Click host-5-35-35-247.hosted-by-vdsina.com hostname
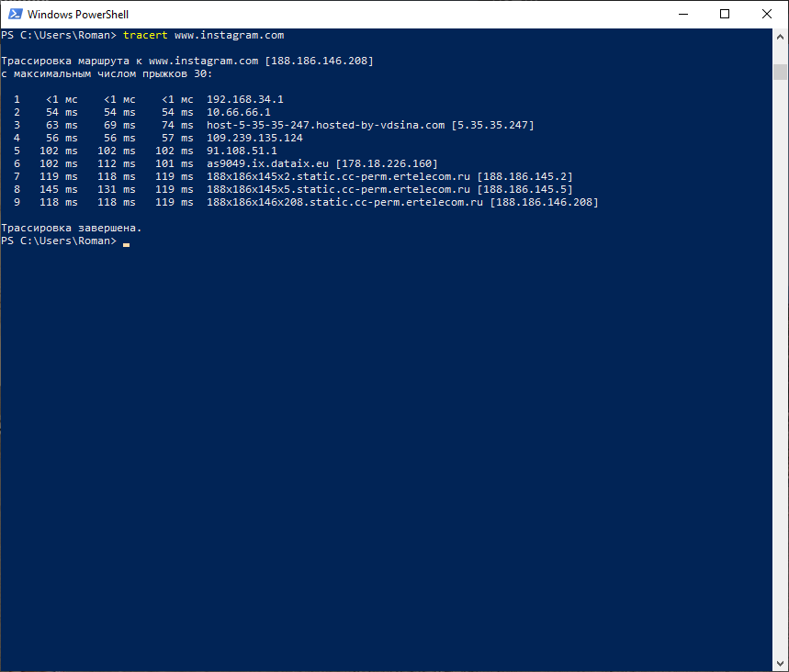Viewport: 789px width, 672px height. pos(325,125)
